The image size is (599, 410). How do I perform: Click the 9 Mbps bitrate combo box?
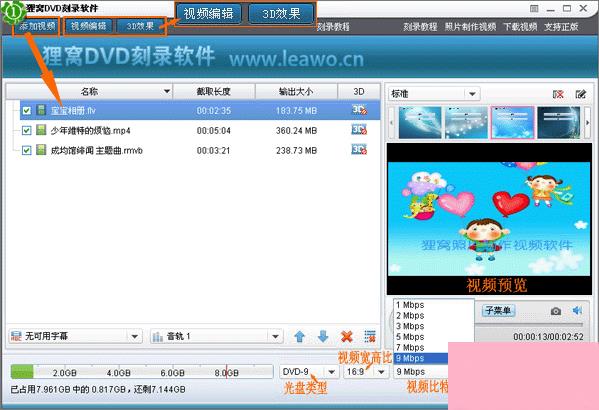pos(421,371)
